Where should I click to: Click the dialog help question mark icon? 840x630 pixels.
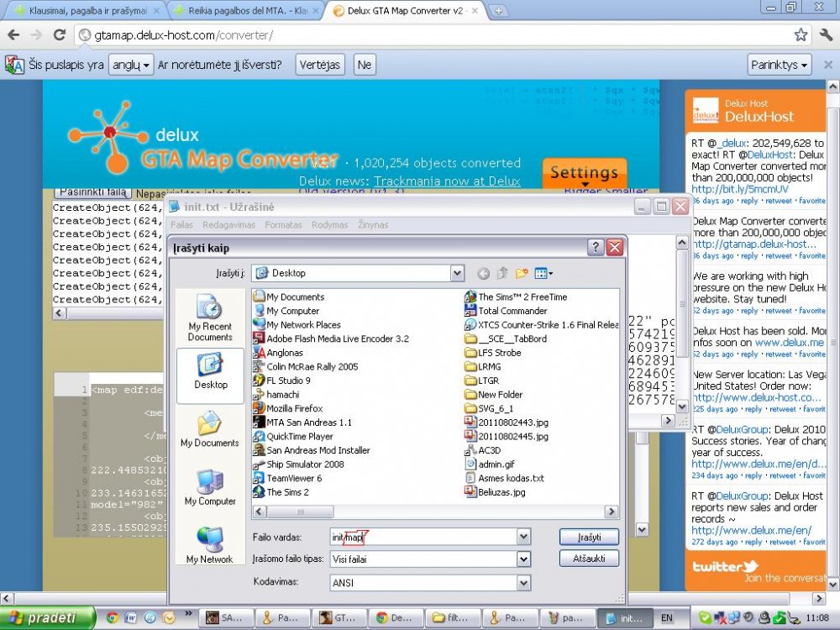coord(596,248)
